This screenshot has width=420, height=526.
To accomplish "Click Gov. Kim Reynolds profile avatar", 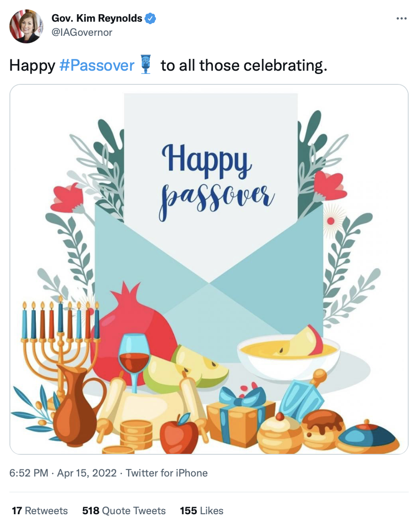I will (26, 26).
